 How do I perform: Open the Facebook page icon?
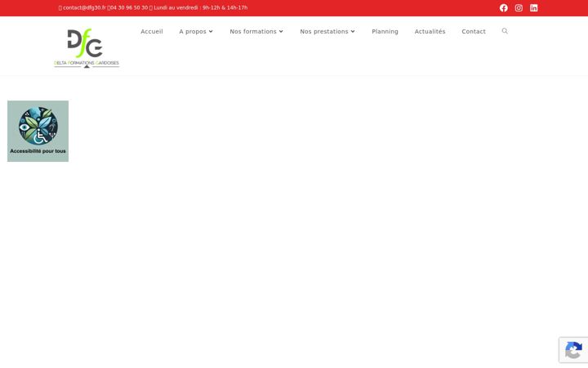coord(504,8)
